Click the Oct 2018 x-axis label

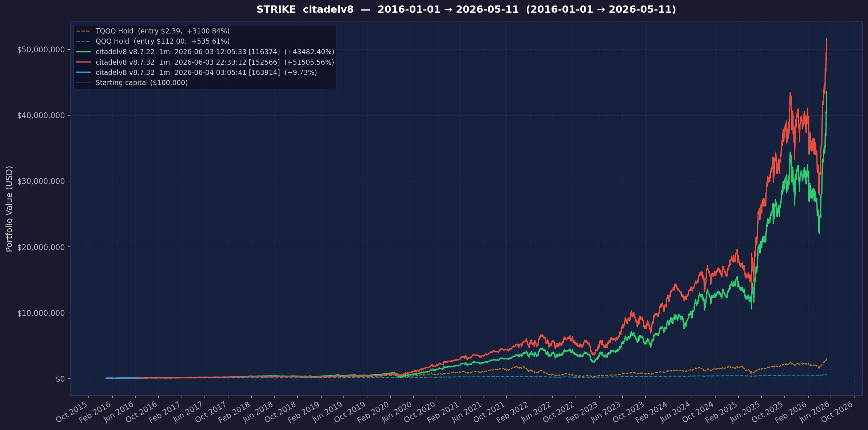tap(281, 411)
